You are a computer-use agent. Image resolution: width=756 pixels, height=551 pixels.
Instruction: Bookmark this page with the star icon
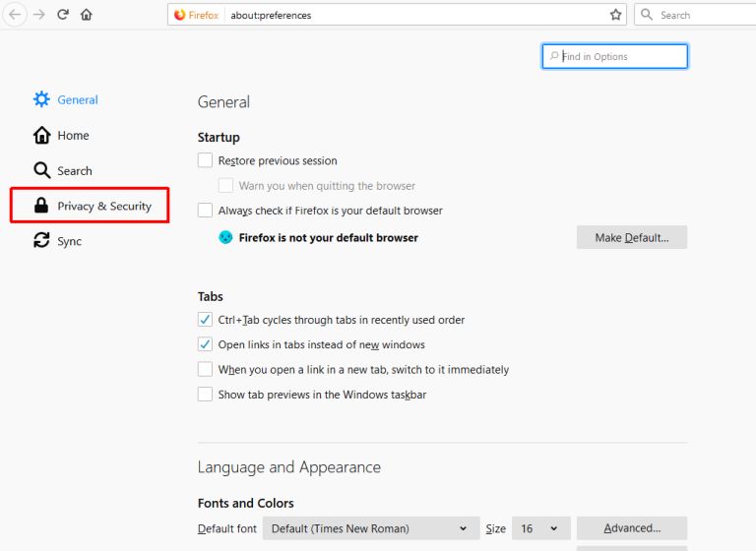[x=615, y=15]
